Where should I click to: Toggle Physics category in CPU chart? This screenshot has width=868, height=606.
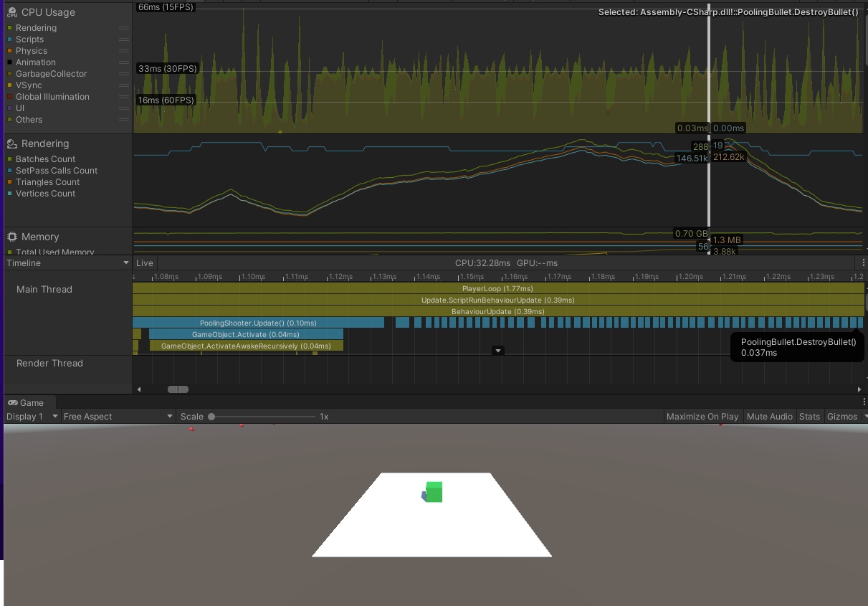[9, 51]
